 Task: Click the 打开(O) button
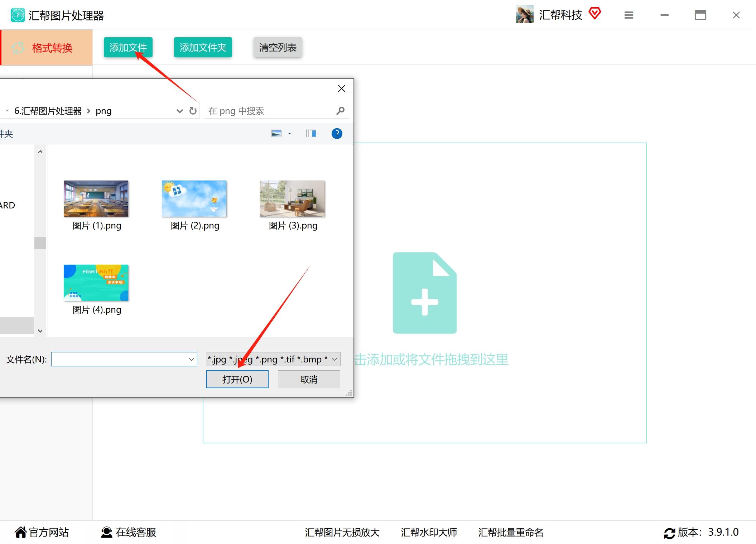(237, 379)
